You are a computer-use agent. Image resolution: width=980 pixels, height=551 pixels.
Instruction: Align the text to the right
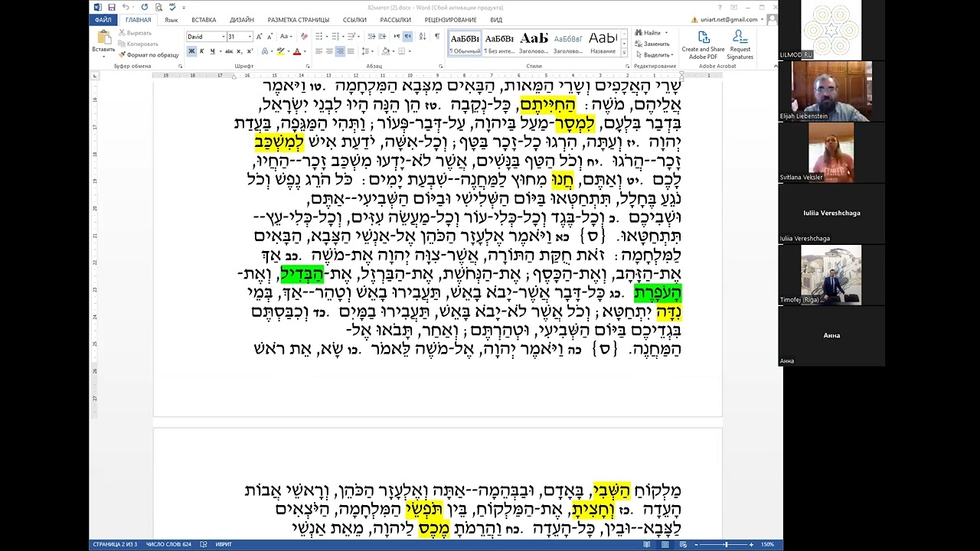pyautogui.click(x=340, y=51)
